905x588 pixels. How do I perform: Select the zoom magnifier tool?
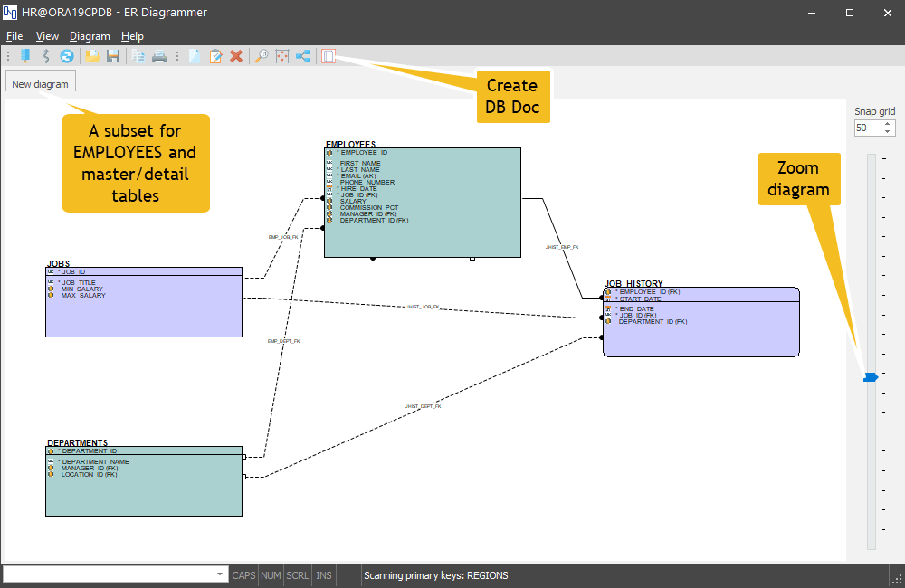coord(262,55)
